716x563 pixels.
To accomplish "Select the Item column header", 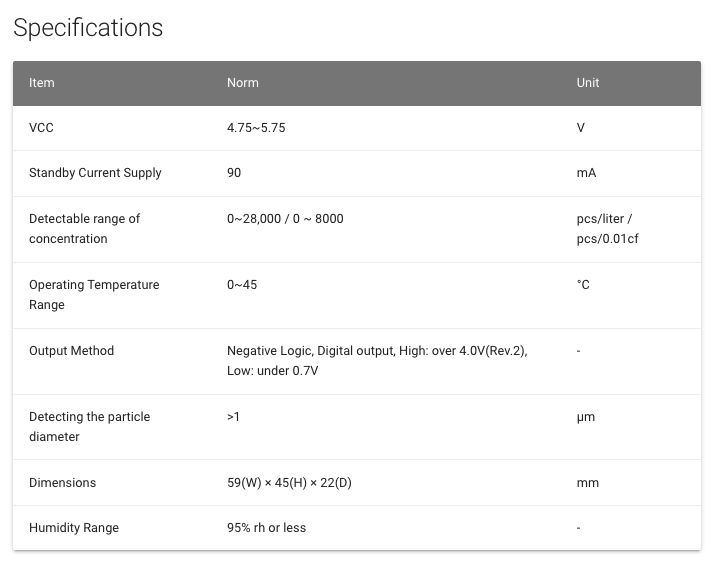I will 42,83.
